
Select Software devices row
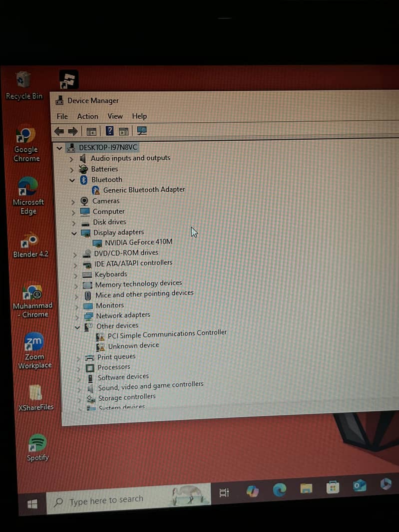coord(118,377)
